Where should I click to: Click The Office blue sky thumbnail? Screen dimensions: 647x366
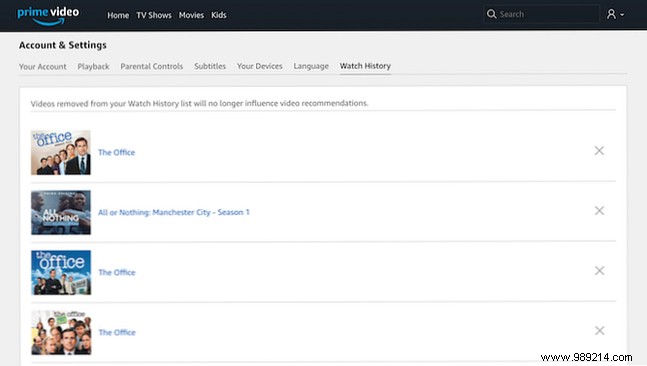[61, 272]
